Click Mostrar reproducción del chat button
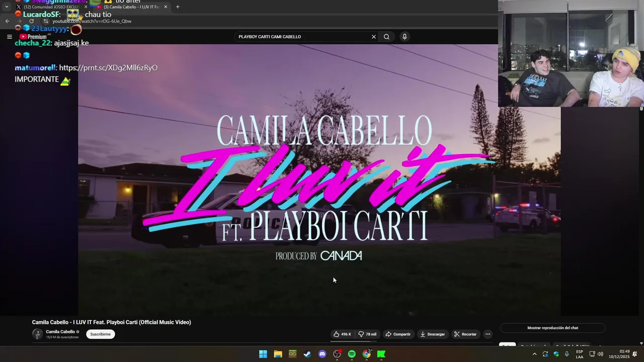 click(552, 328)
